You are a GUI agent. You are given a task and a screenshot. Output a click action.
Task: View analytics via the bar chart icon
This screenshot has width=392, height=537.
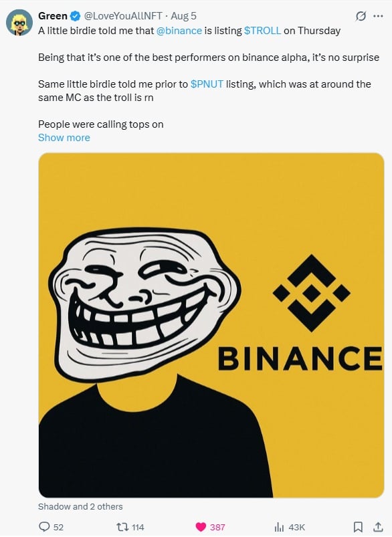[x=279, y=527]
